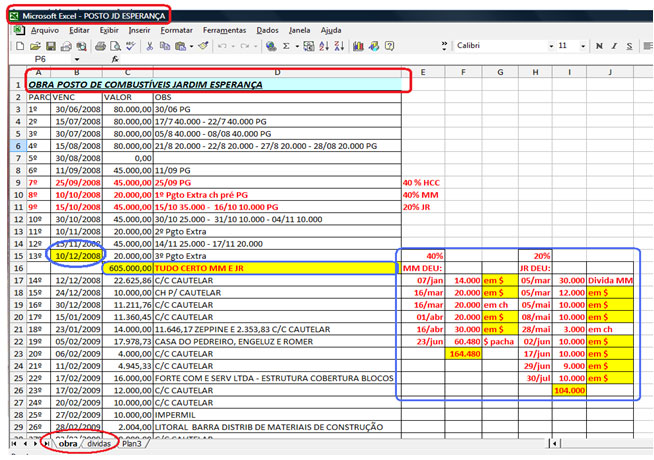Expand the toolbar options chevron

pos(444,46)
